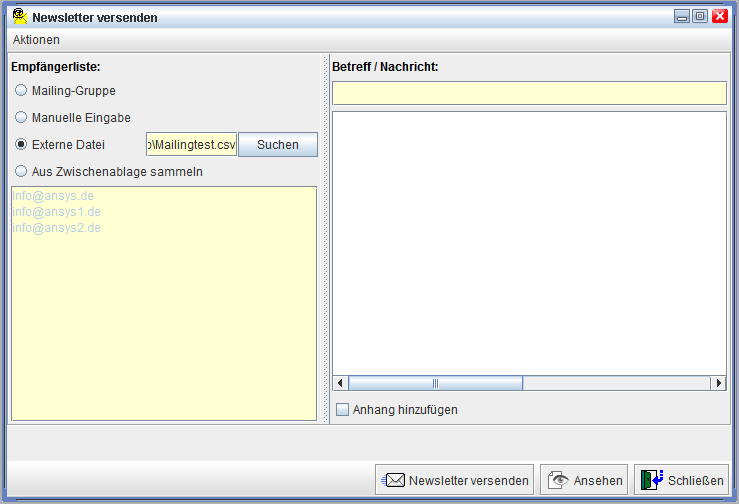739x504 pixels.
Task: Close the window with red X
Action: point(719,17)
